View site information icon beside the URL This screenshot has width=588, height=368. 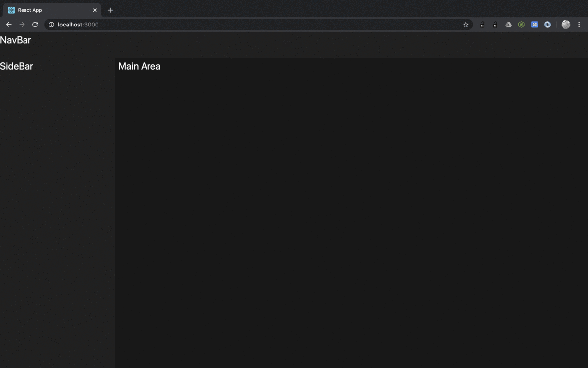click(51, 25)
